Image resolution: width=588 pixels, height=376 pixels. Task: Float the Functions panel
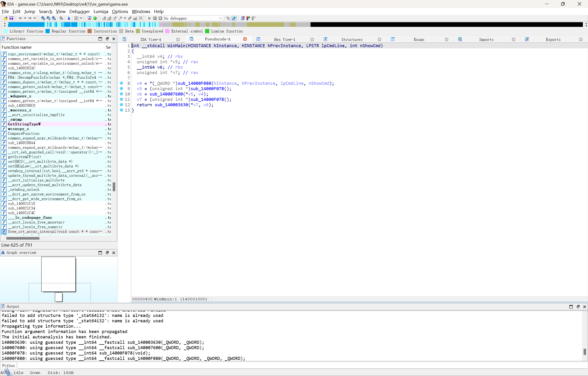pos(107,39)
